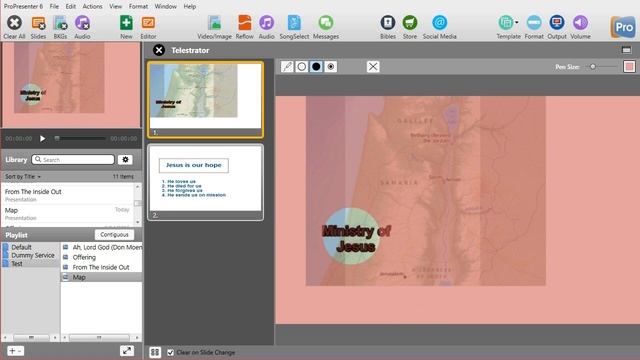The width and height of the screenshot is (640, 360).
Task: Select From The Inside Out in Library
Action: tap(67, 195)
